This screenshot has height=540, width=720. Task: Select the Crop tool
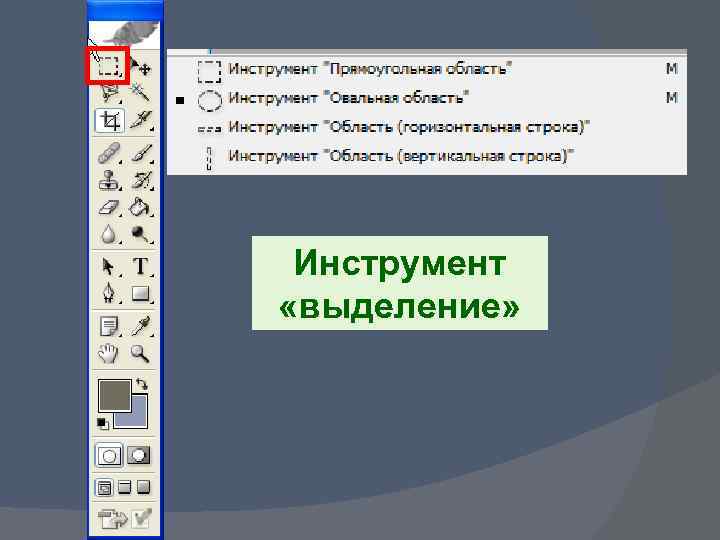point(109,121)
